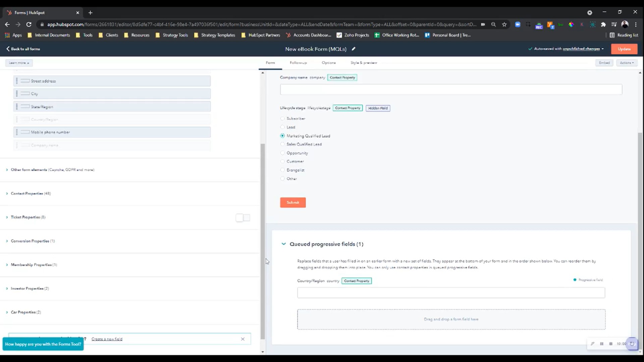Switch to the Options tab
This screenshot has height=362, width=644.
click(329, 63)
